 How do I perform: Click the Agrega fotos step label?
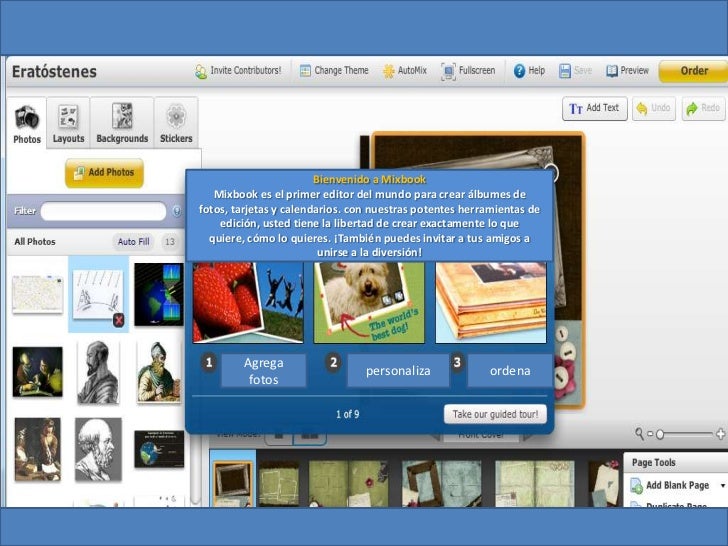pyautogui.click(x=263, y=371)
